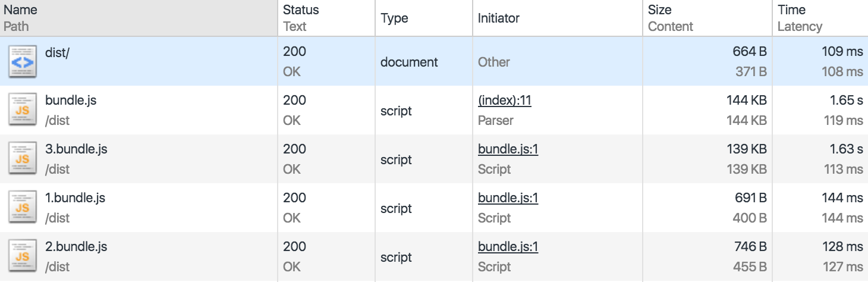Sort requests by Type column header
The height and width of the screenshot is (282, 868).
[394, 18]
